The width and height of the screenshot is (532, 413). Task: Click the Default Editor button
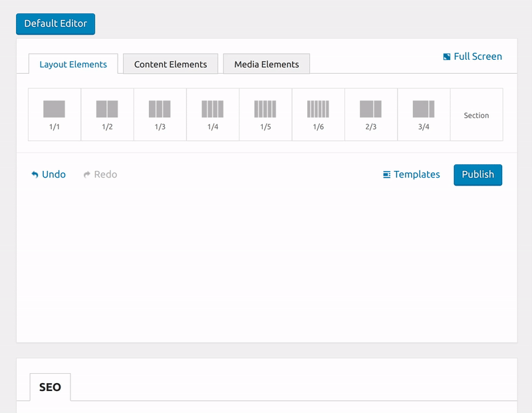click(56, 23)
